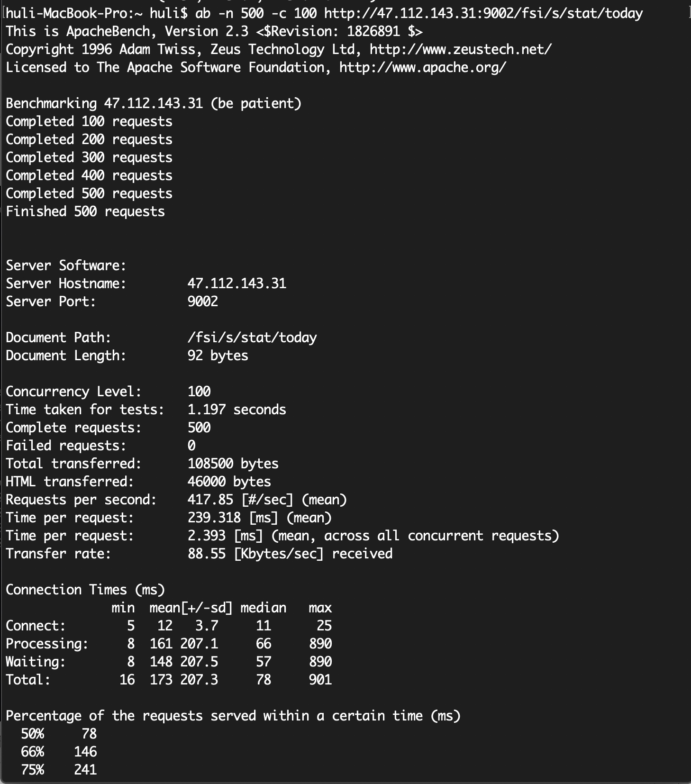
Task: Click the Server Port value 9002
Action: click(x=202, y=301)
